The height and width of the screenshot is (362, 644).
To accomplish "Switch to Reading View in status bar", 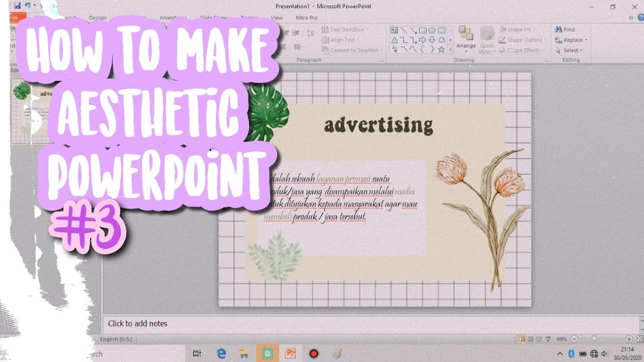I will 539,339.
